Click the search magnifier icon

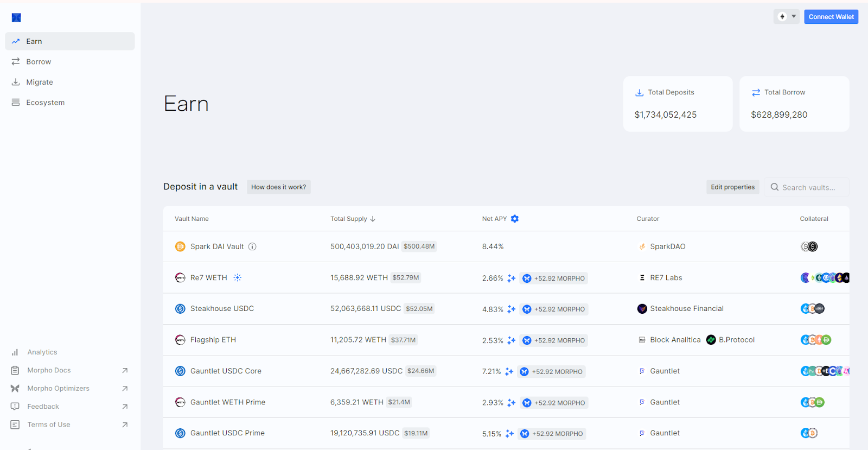pyautogui.click(x=775, y=187)
